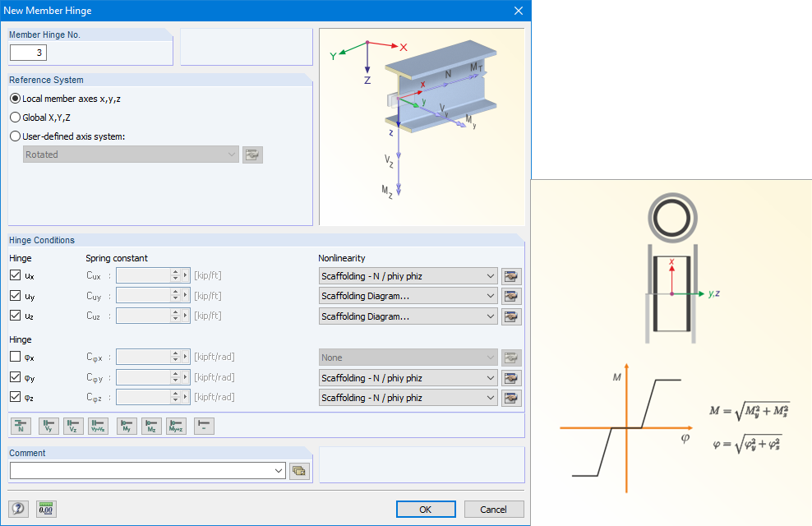Image resolution: width=812 pixels, height=526 pixels.
Task: Select the Vz shear hinge preset icon
Action: pos(72,426)
